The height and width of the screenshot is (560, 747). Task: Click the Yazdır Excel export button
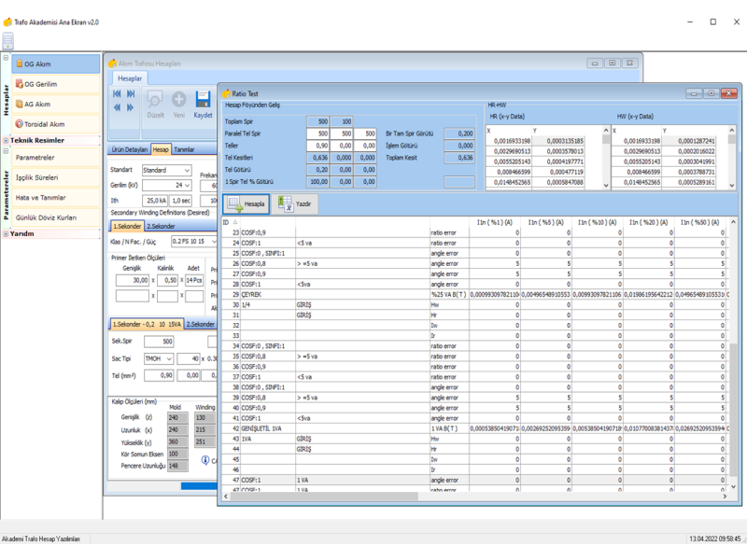point(296,203)
